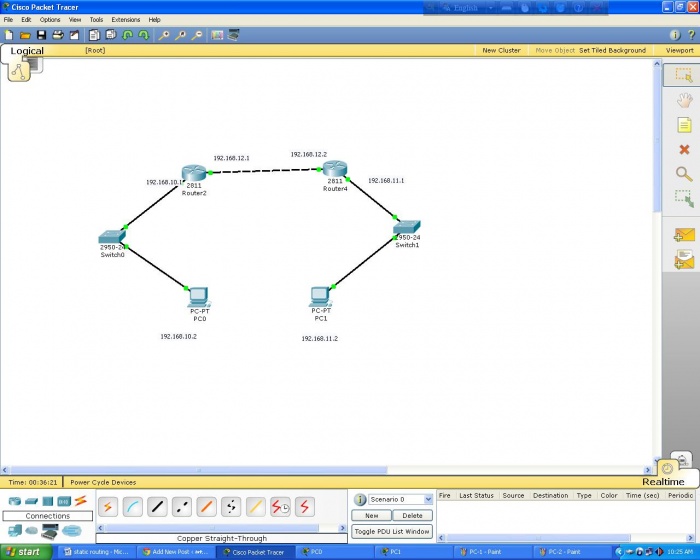Select Switch1 on the canvas
Image resolution: width=700 pixels, height=560 pixels.
coord(407,227)
